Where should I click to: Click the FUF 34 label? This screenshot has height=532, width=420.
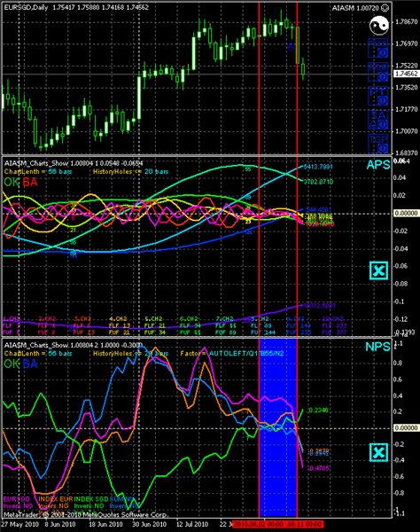154,332
